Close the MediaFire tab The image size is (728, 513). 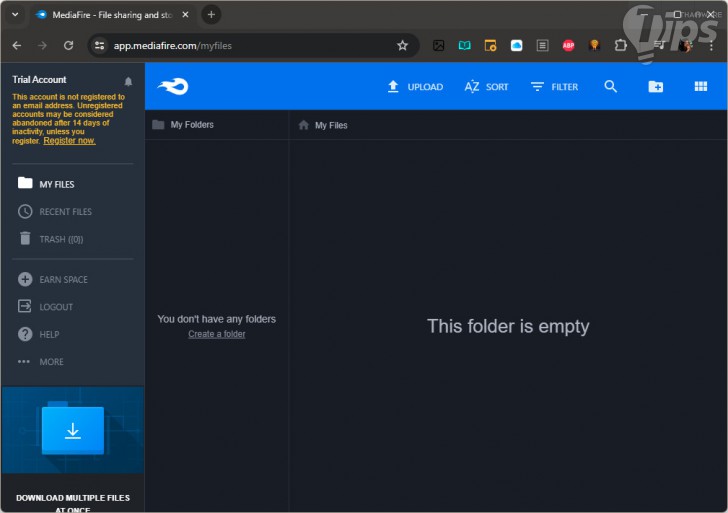(185, 15)
